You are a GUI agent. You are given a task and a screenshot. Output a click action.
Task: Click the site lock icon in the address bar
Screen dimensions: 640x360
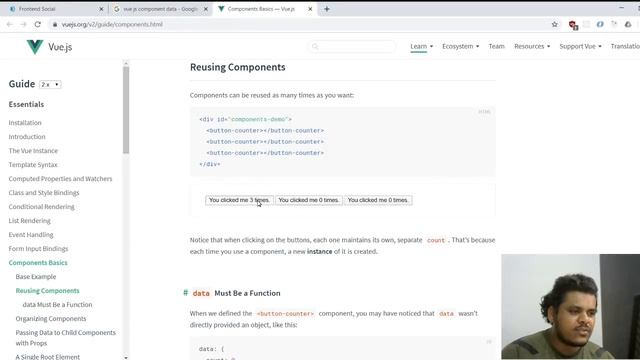click(55, 24)
